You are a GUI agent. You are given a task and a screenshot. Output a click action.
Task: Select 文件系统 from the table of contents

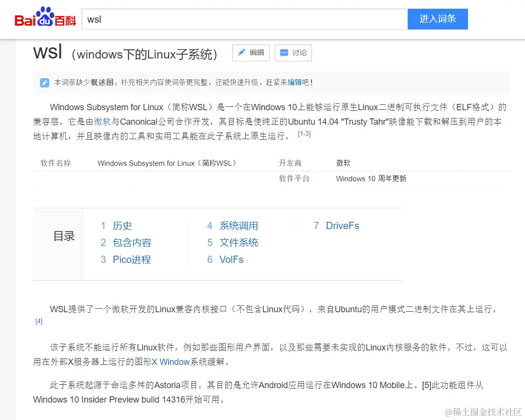click(x=239, y=243)
